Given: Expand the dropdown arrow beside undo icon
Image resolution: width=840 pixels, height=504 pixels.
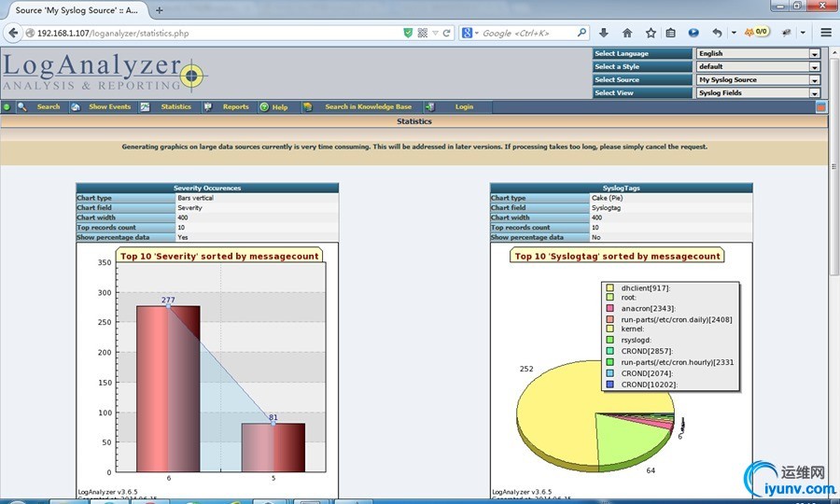Looking at the screenshot, I should [x=734, y=33].
